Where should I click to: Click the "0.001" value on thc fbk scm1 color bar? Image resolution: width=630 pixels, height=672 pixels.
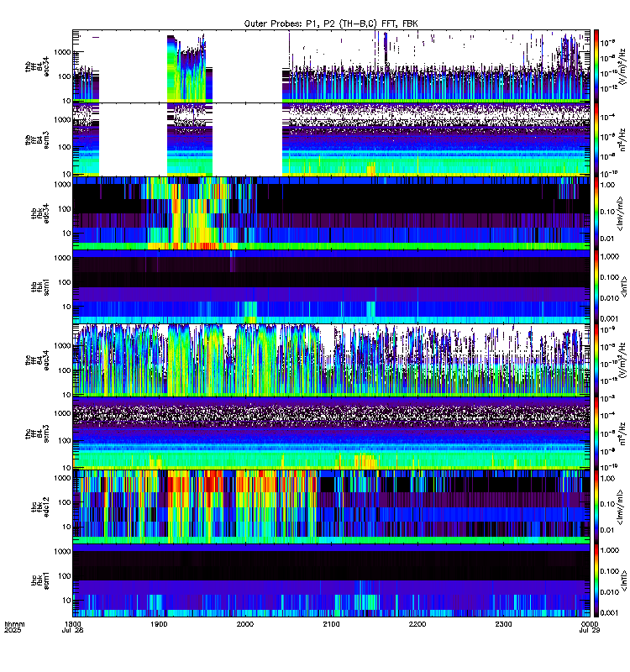(x=610, y=613)
